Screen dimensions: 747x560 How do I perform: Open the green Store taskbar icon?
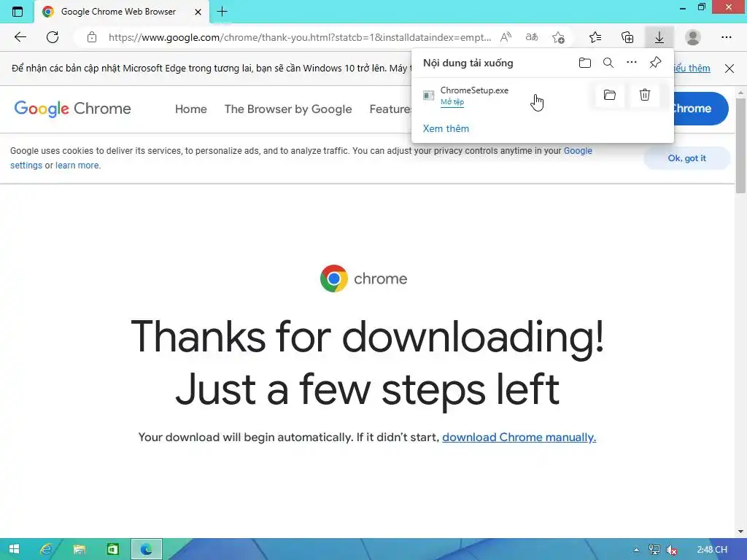[112, 549]
